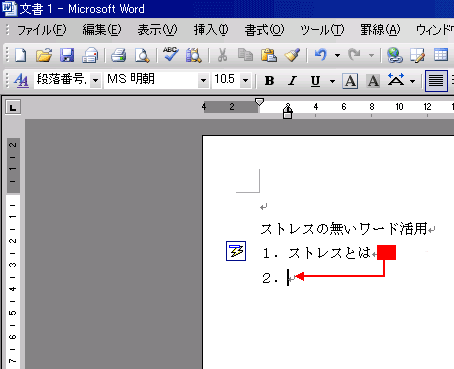
Task: Click the character scaling icon
Action: pos(396,80)
